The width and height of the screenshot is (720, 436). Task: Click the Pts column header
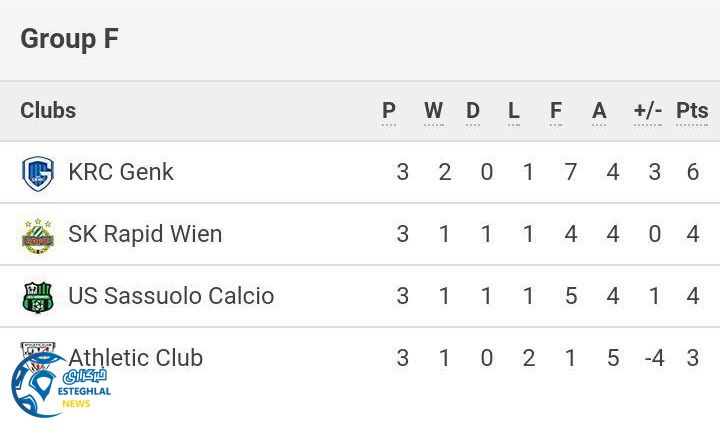pyautogui.click(x=692, y=111)
